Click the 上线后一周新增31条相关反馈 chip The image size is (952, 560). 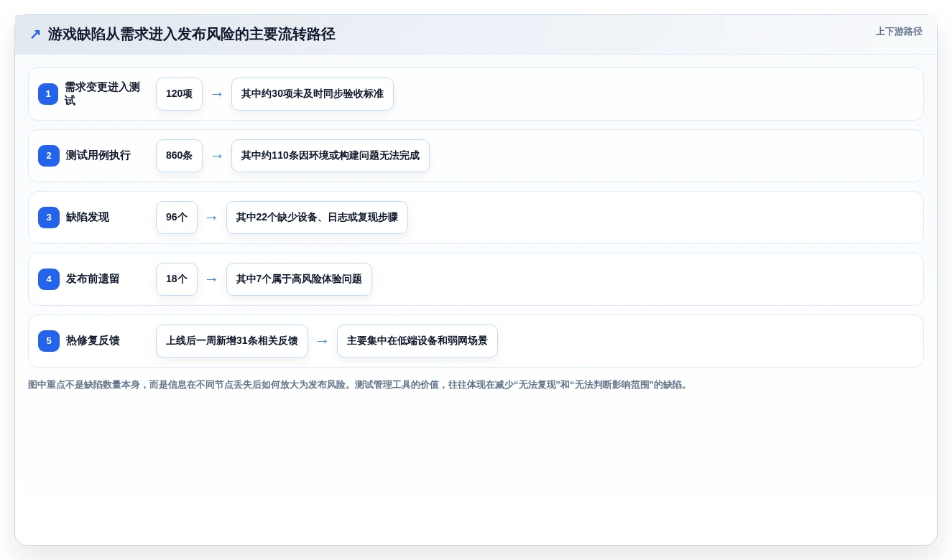click(x=232, y=341)
